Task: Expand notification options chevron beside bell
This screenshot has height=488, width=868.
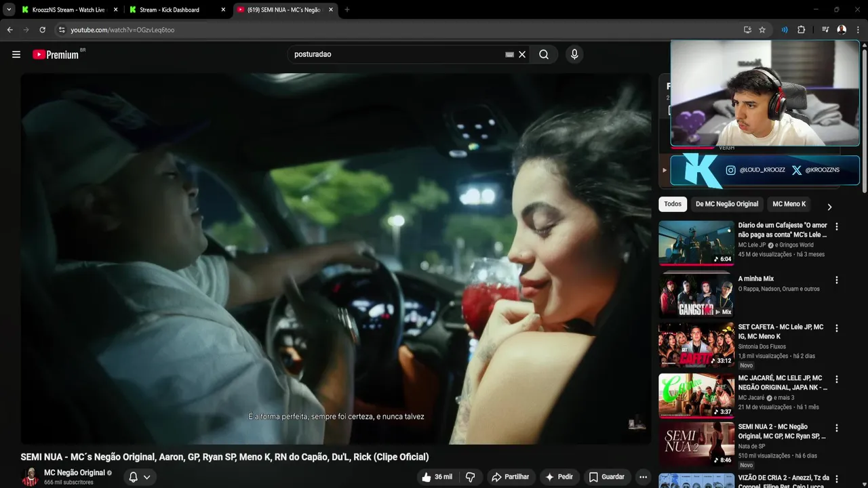Action: pos(146,477)
